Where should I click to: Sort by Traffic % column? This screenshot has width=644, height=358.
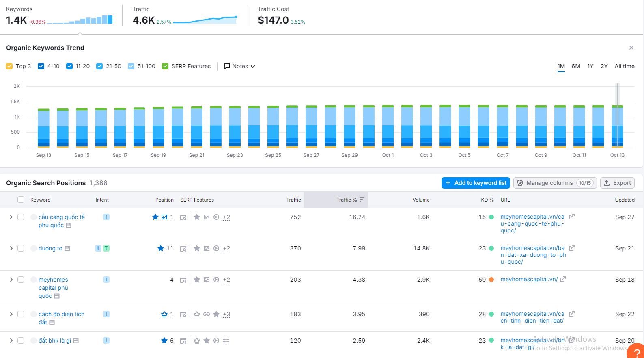(x=350, y=200)
